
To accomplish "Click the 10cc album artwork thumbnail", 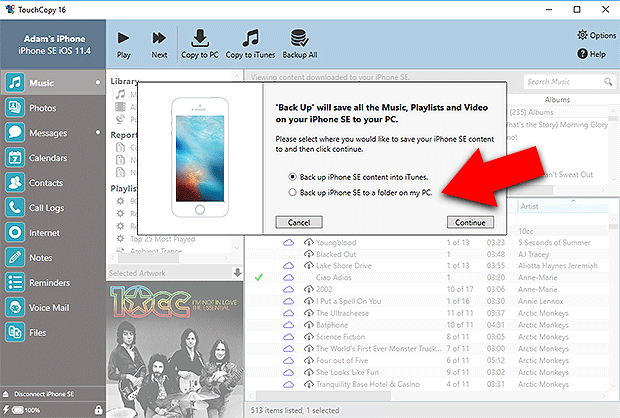I will click(x=175, y=350).
